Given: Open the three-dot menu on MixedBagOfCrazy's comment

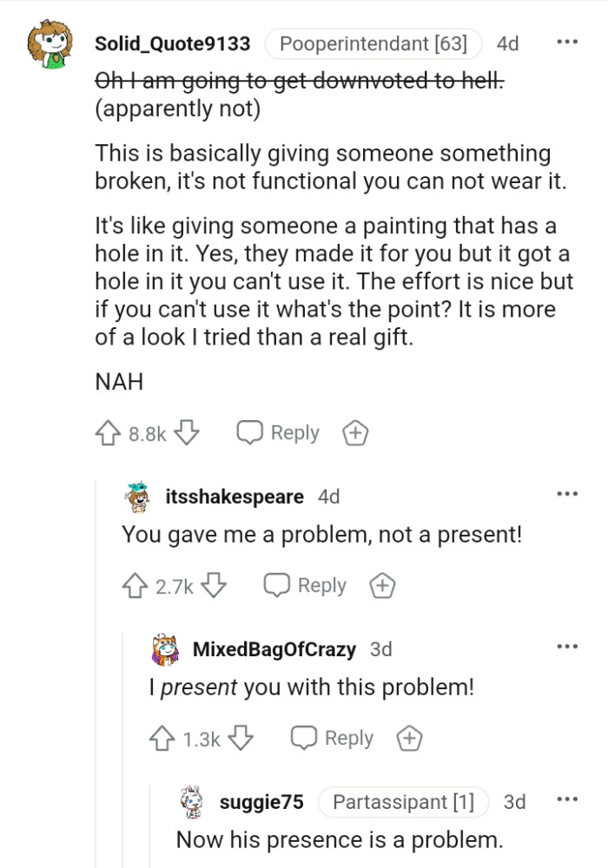Looking at the screenshot, I should tap(567, 646).
